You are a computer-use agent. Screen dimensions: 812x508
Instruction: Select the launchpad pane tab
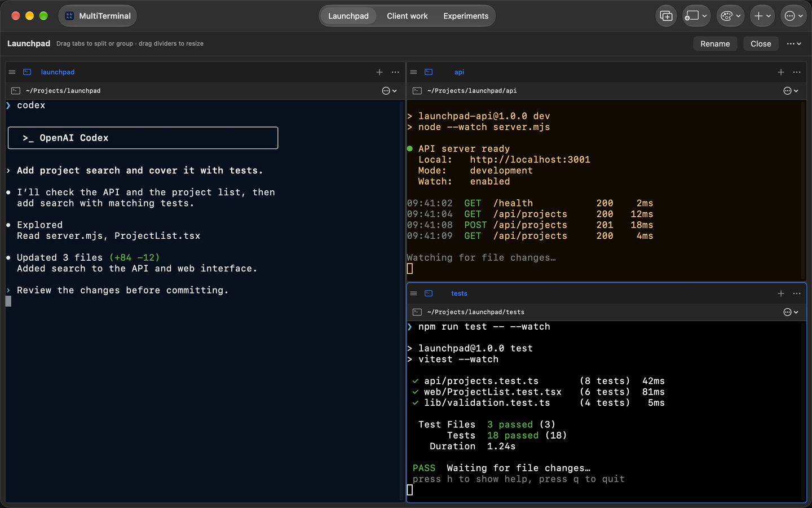click(58, 72)
